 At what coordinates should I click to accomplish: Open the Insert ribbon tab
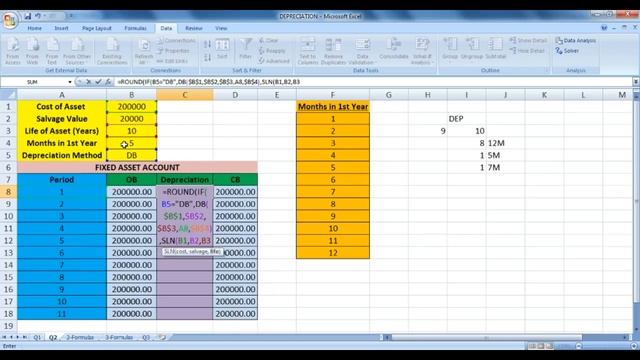click(61, 28)
